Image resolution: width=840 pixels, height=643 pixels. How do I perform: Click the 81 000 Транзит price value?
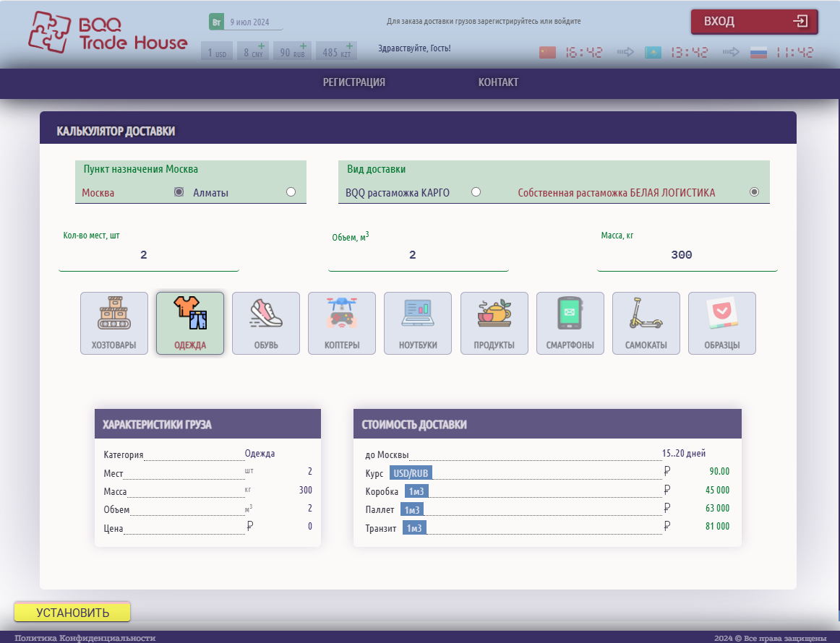pos(717,526)
